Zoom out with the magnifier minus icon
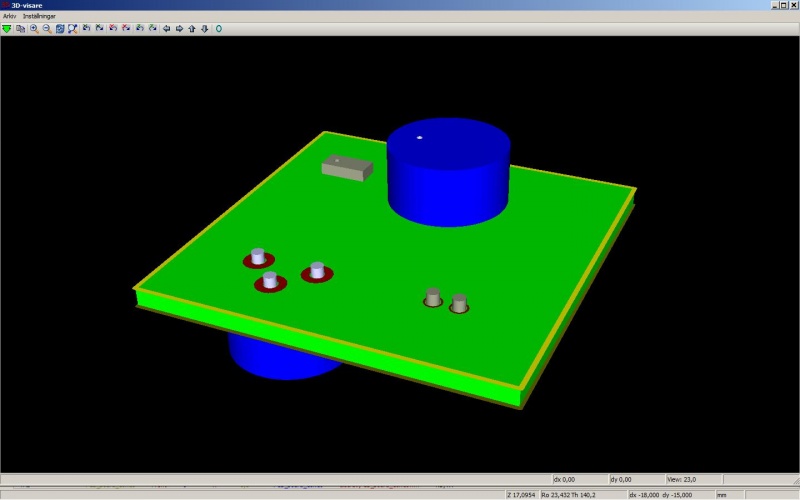Screen dimensions: 800x500 point(46,28)
